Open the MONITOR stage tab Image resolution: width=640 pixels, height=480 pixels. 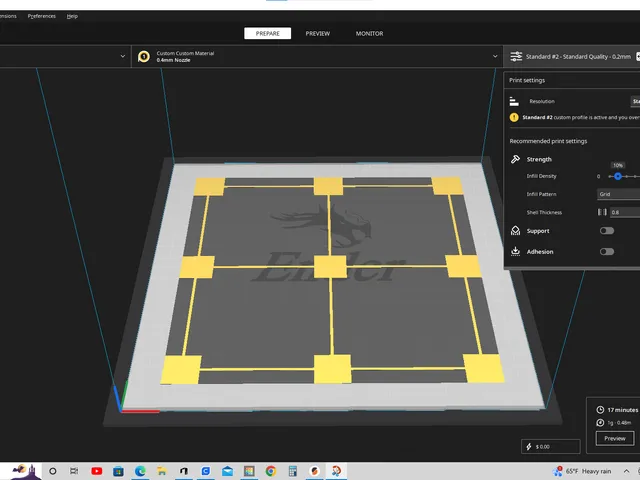point(369,33)
